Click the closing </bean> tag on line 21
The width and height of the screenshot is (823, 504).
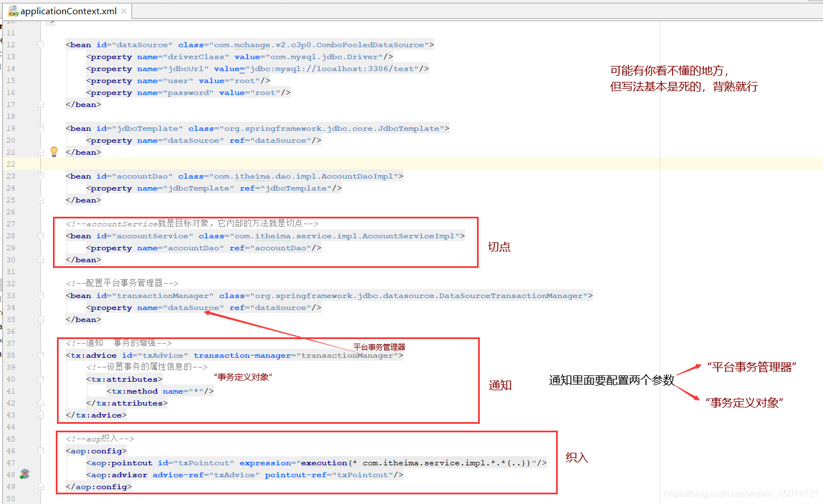click(83, 152)
